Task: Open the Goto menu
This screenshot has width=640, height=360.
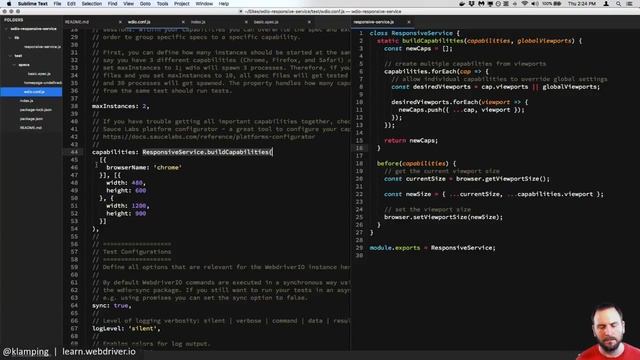Action: [145, 4]
